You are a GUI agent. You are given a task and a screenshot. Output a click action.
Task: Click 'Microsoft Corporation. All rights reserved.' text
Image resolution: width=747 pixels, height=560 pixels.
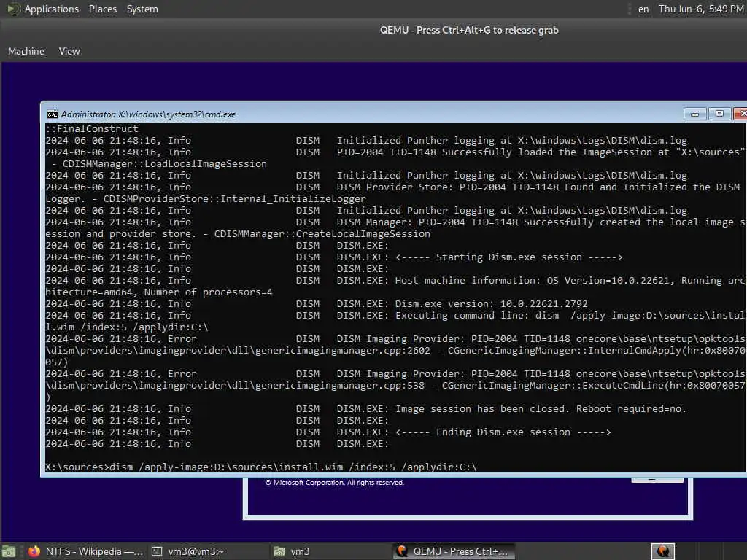(334, 483)
